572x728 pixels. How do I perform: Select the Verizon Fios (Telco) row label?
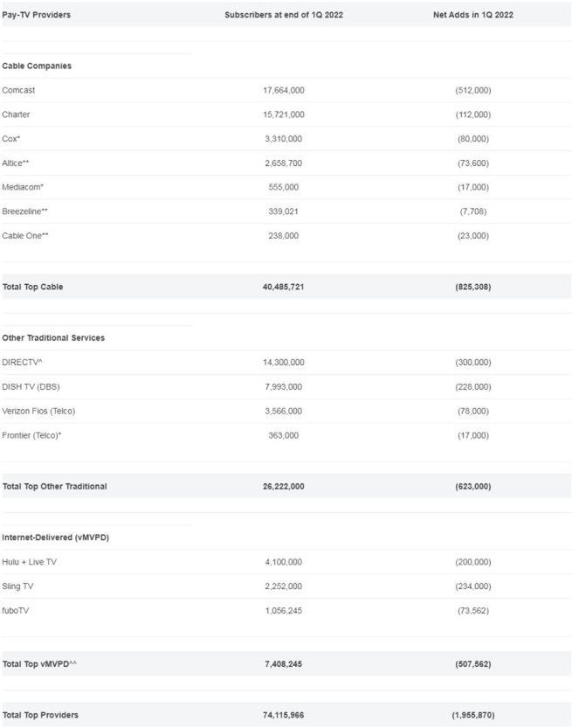[x=38, y=411]
